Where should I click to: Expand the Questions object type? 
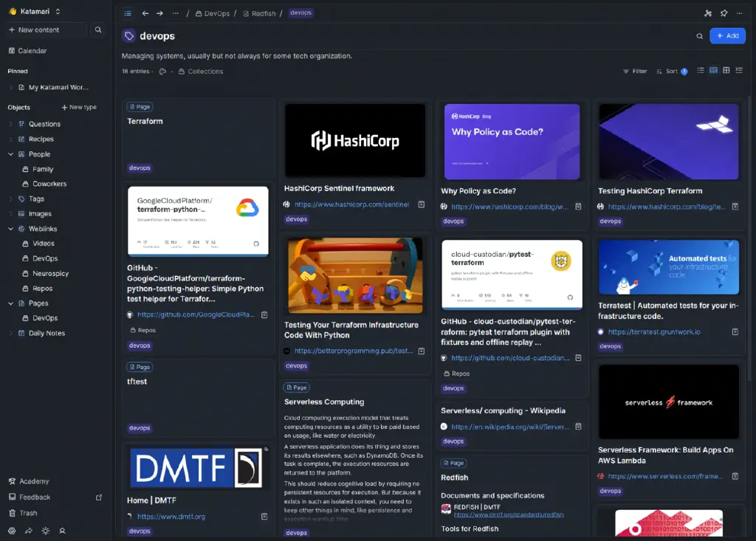coord(10,124)
